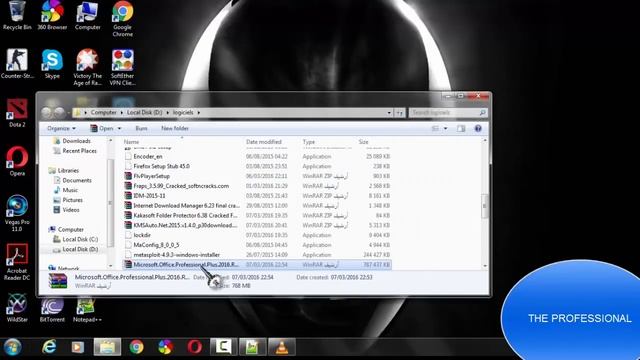640x360 pixels.
Task: Select Music library in the sidebar
Action: [66, 190]
